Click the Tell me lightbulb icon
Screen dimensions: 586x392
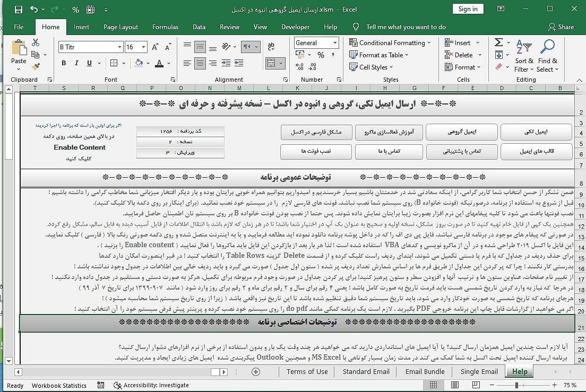[356, 27]
